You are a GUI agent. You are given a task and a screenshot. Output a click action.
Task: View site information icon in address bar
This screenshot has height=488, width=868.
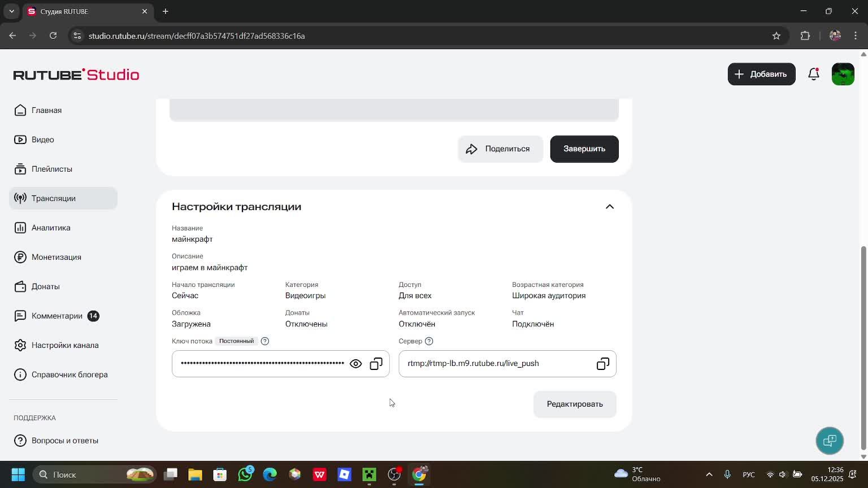pyautogui.click(x=77, y=36)
